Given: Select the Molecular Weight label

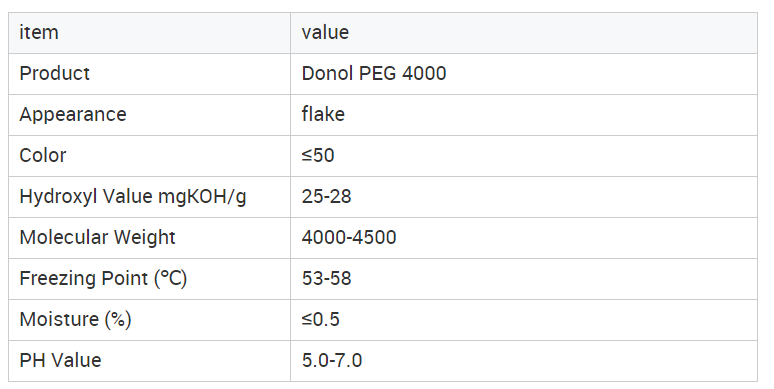Looking at the screenshot, I should click(x=97, y=237).
